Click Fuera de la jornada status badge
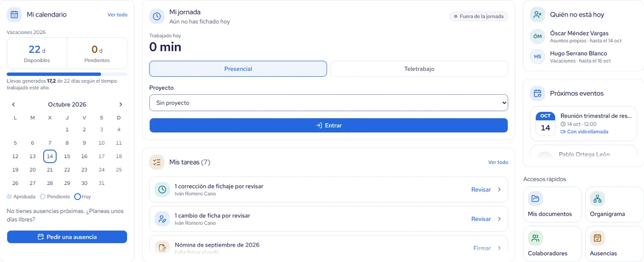The height and width of the screenshot is (262, 644). coord(478,17)
